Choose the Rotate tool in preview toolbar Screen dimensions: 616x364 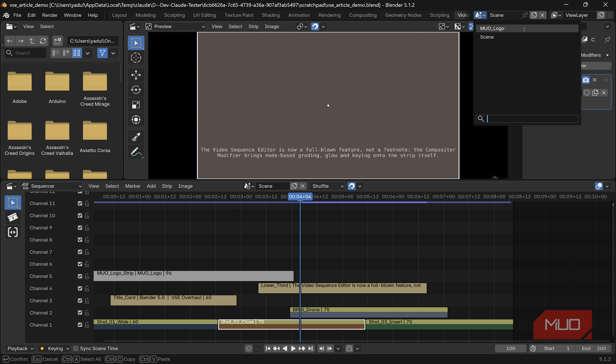coord(136,90)
